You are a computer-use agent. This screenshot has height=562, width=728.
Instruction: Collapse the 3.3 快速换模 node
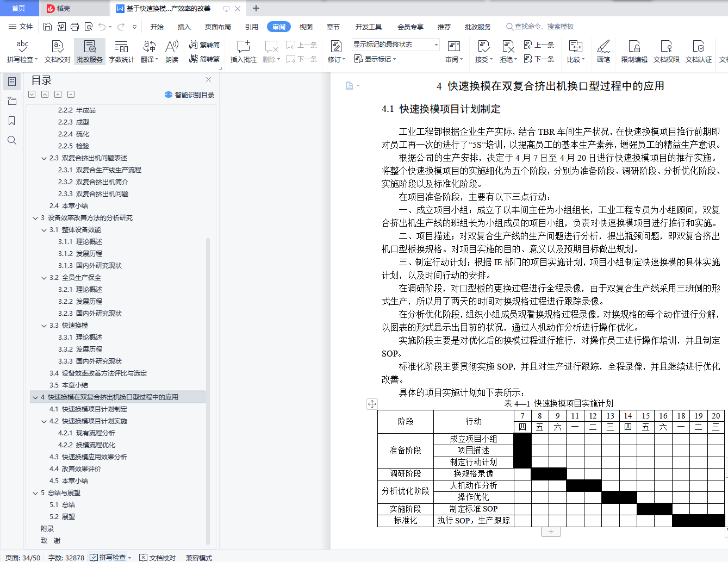click(x=44, y=326)
